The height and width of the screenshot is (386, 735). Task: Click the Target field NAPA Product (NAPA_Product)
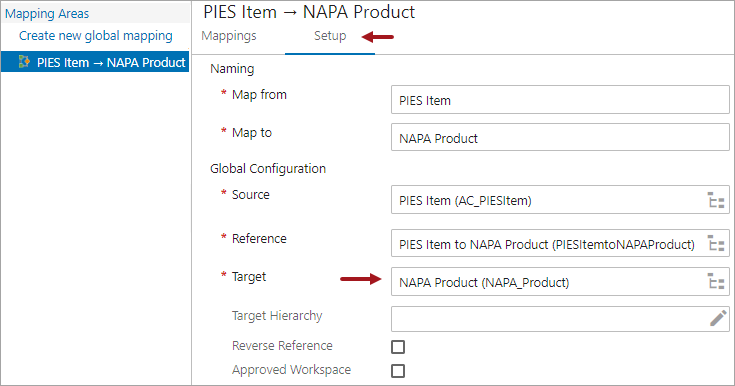pyautogui.click(x=548, y=282)
